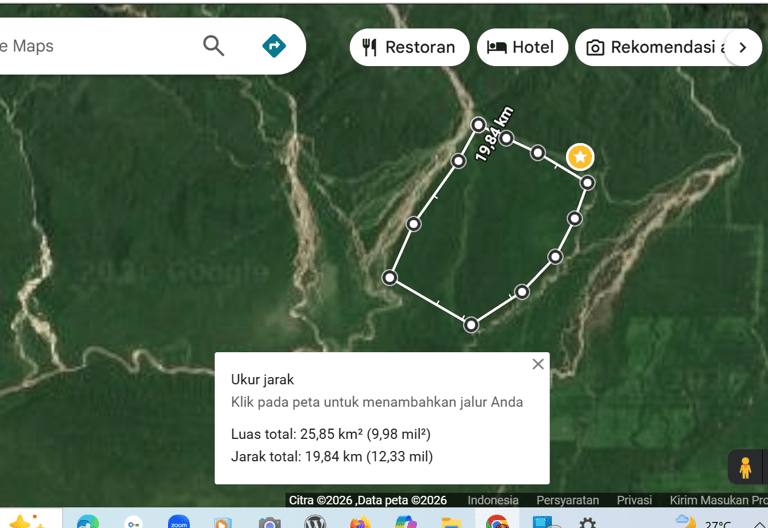Open the Privasi privacy link

click(x=634, y=500)
